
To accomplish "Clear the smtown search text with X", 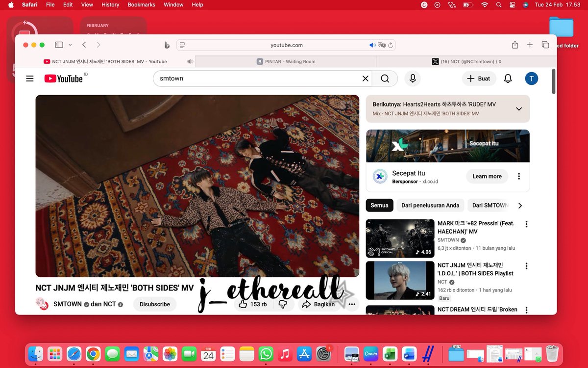I will coord(365,79).
